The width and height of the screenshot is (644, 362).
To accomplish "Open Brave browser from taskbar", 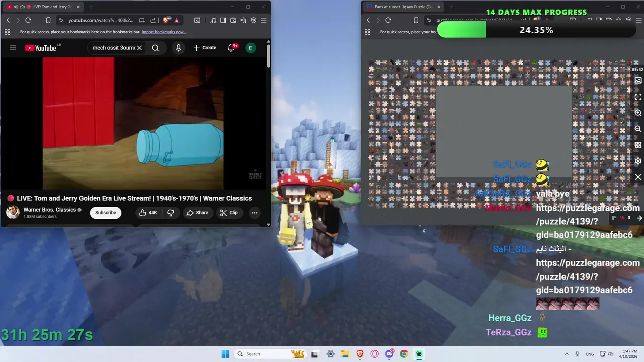I will (360, 354).
